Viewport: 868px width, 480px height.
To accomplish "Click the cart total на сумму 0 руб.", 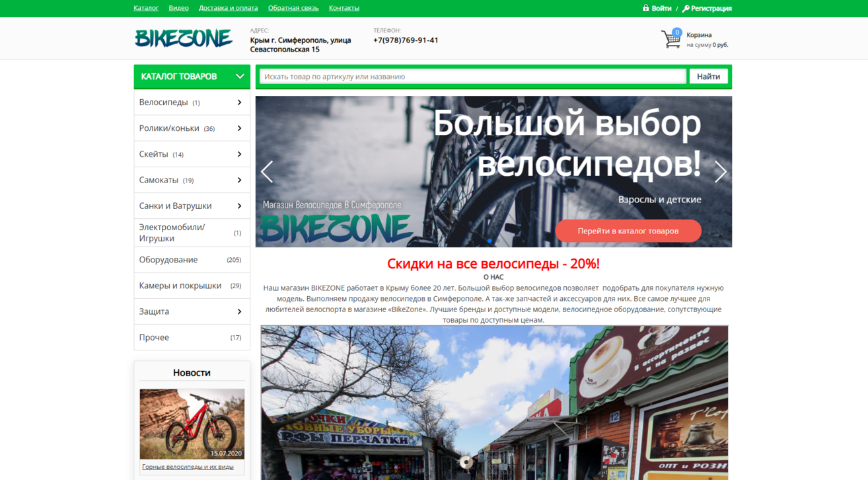I will pyautogui.click(x=707, y=45).
